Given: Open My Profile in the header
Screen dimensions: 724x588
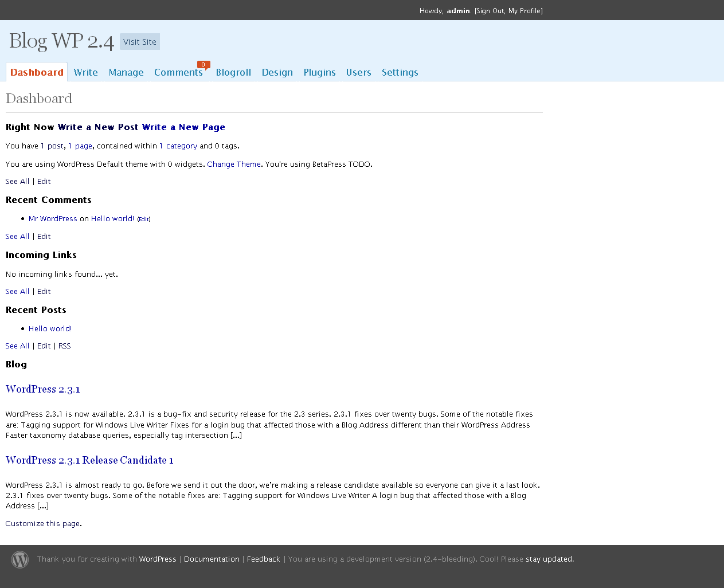Looking at the screenshot, I should tap(525, 11).
